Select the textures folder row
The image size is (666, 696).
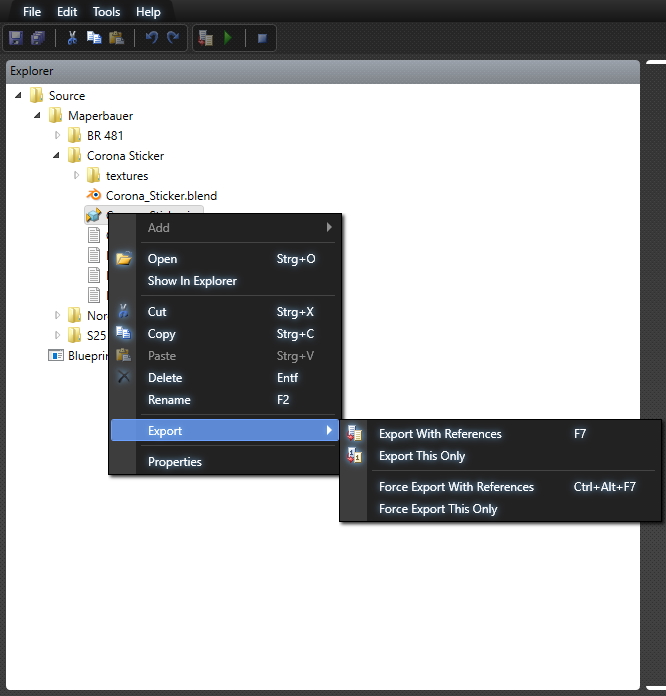click(127, 176)
